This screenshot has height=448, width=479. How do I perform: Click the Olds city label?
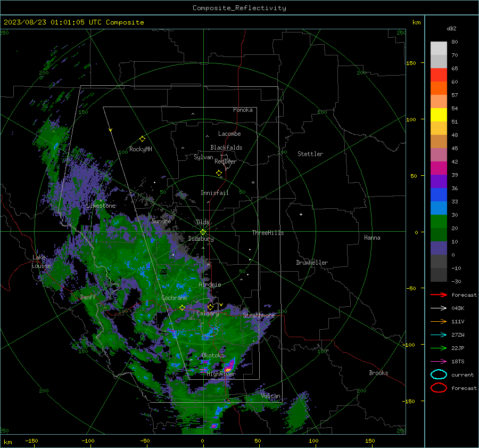click(x=203, y=222)
